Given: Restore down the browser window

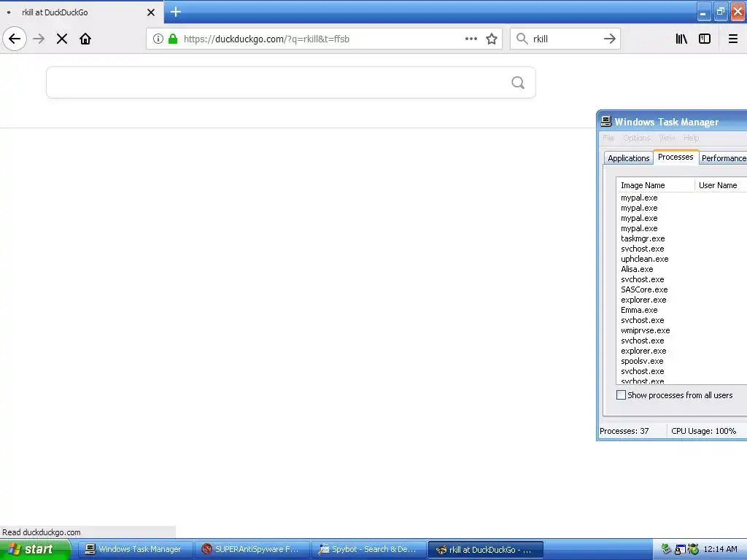Looking at the screenshot, I should tap(720, 12).
